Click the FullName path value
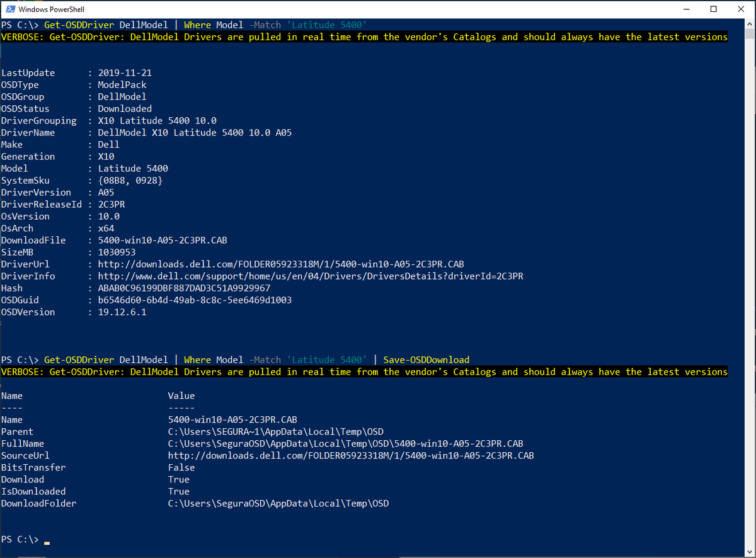756x558 pixels. (345, 443)
